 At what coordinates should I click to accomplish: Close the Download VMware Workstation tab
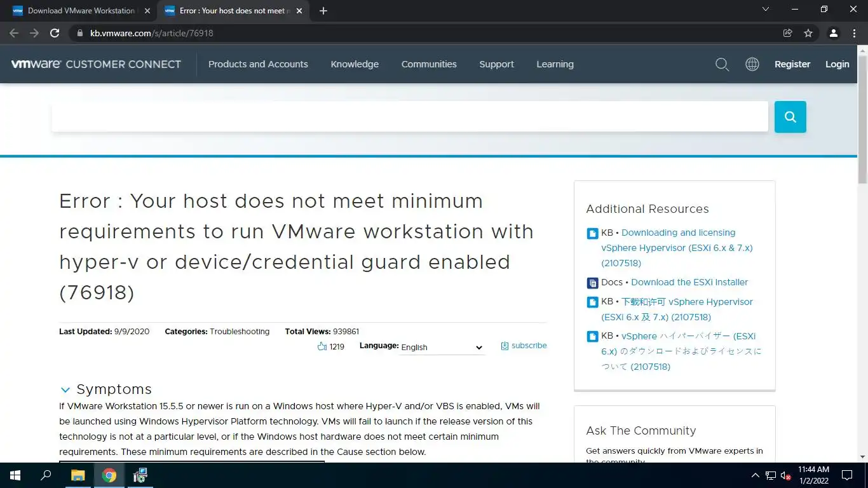point(147,11)
